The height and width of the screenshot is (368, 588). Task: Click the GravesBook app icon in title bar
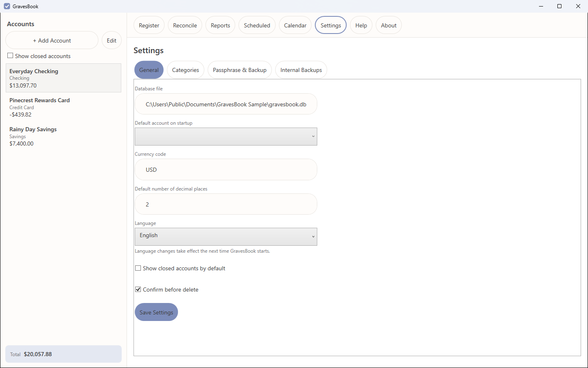[x=7, y=6]
